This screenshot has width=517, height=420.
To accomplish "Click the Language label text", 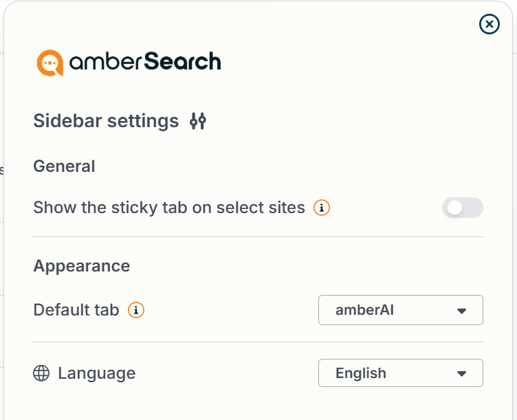I will click(x=97, y=373).
